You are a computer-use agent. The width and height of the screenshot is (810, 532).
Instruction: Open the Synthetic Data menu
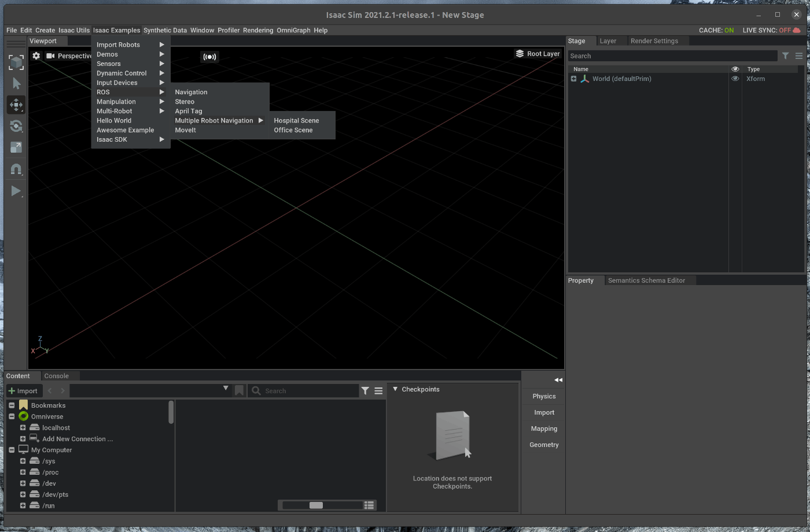point(165,30)
